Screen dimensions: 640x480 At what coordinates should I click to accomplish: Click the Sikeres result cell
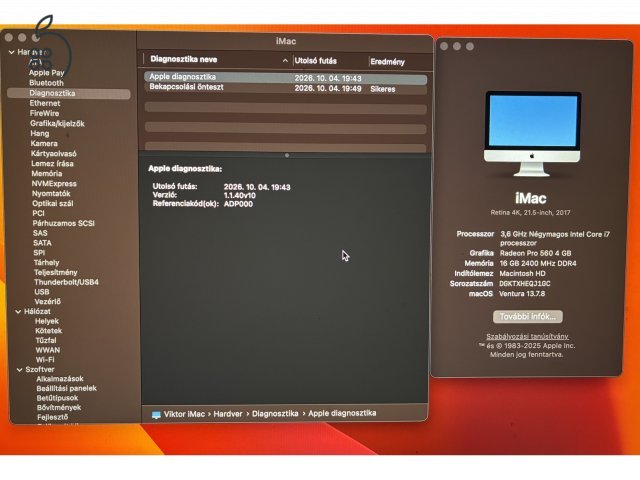point(382,89)
